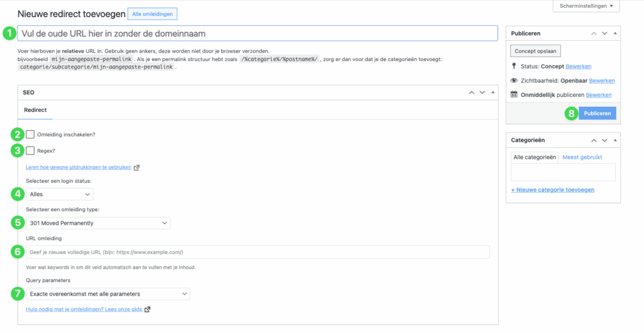This screenshot has width=644, height=333.
Task: Switch to the 'Meest gebruikt' categories tab
Action: [582, 157]
